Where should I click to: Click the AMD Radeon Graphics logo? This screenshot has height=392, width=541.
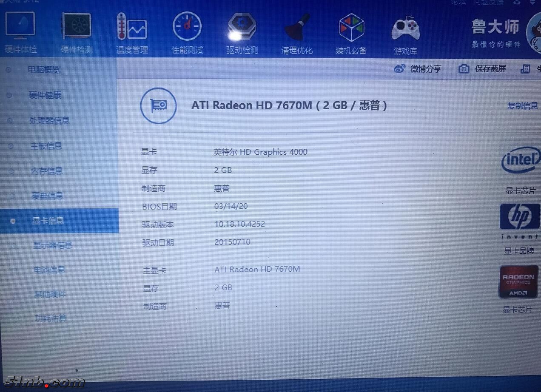point(518,281)
